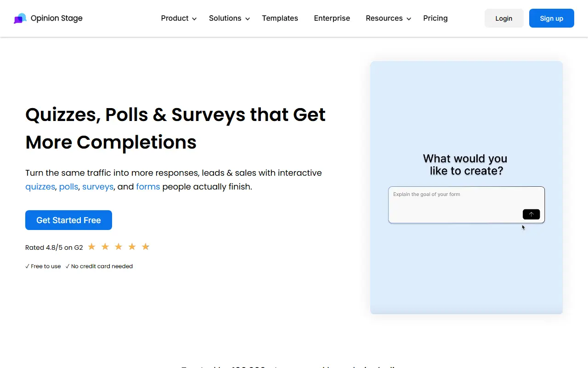Click the Login button
The height and width of the screenshot is (368, 588).
(504, 18)
